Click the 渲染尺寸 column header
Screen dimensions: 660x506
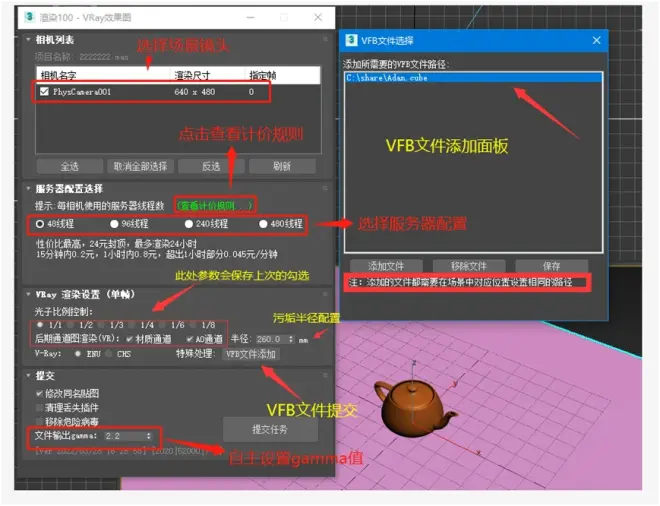coord(207,75)
